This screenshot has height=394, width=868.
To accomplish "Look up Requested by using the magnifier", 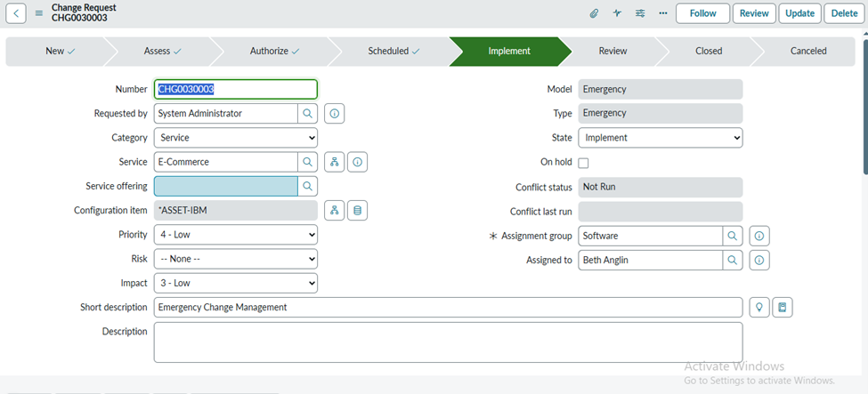I will (x=308, y=114).
